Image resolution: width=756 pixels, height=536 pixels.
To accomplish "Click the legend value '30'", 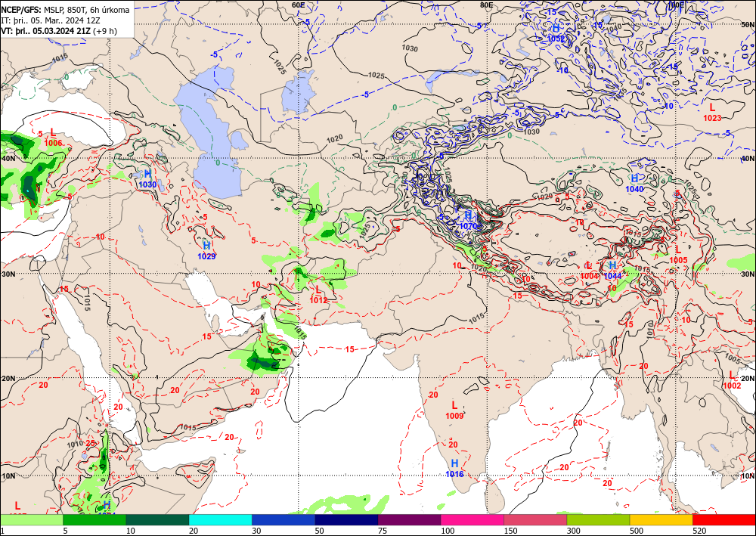I will (256, 531).
